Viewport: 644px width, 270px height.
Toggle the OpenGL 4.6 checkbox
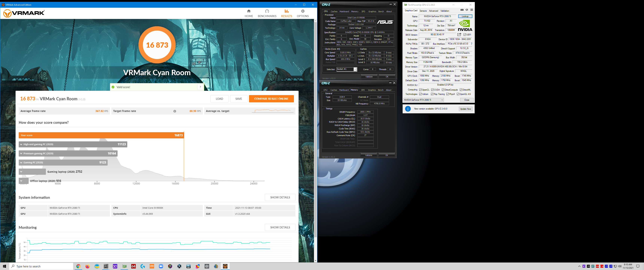coord(458,94)
